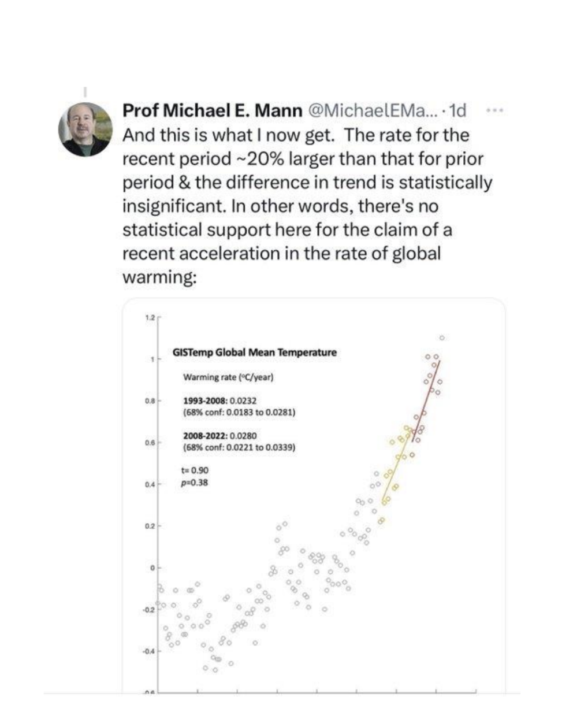Click Michael E. Mann's profile avatar
The image size is (588, 712).
(85, 130)
